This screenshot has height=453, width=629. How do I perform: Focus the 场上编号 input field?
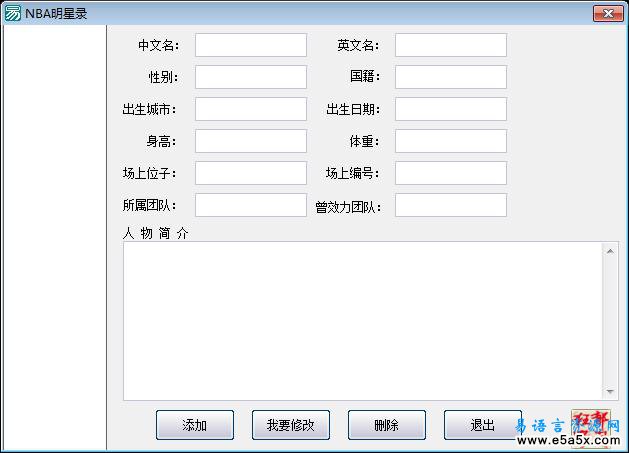[450, 173]
